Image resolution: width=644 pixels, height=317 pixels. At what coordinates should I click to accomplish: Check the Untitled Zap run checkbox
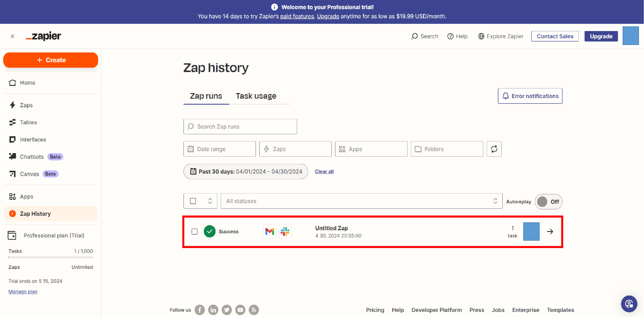(x=195, y=231)
